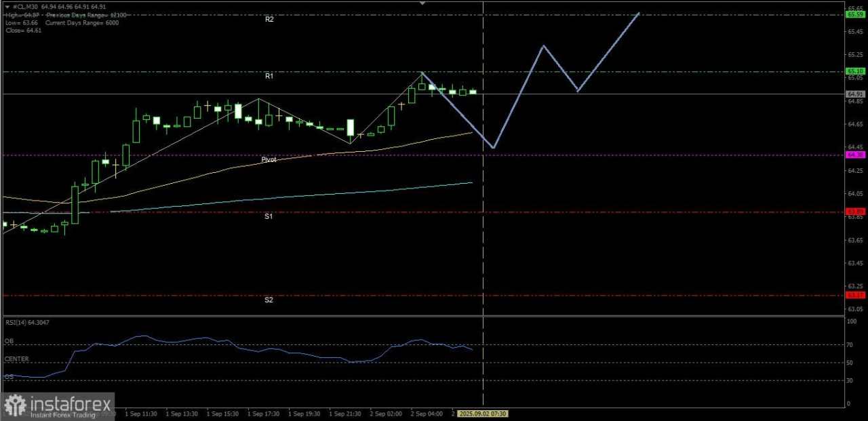Click the R2 resistance level label

269,20
